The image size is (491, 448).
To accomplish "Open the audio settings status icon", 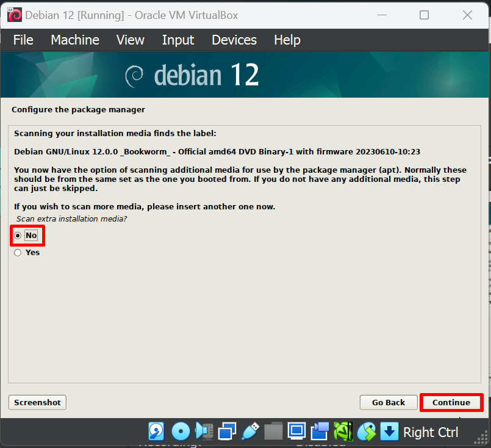I will (x=204, y=432).
